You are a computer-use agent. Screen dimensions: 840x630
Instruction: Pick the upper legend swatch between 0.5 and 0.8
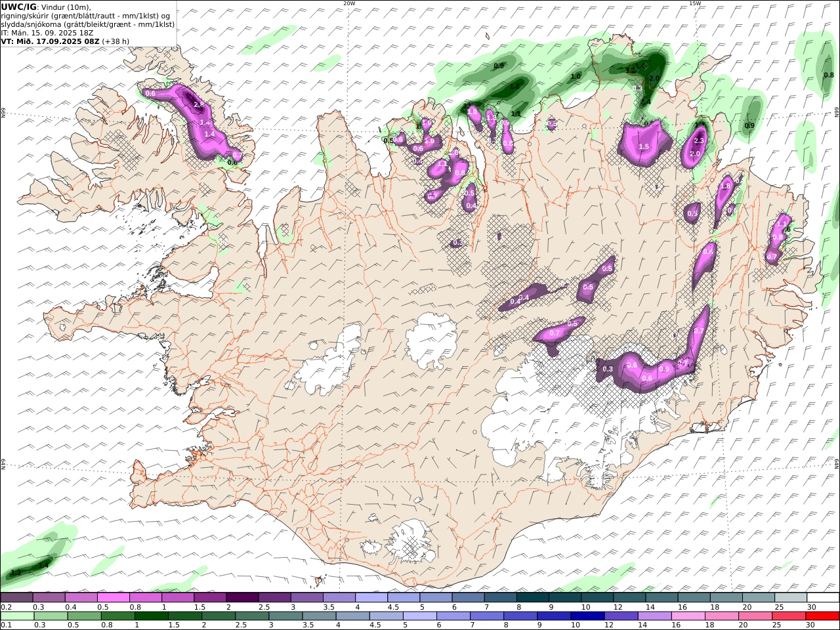[x=113, y=597]
